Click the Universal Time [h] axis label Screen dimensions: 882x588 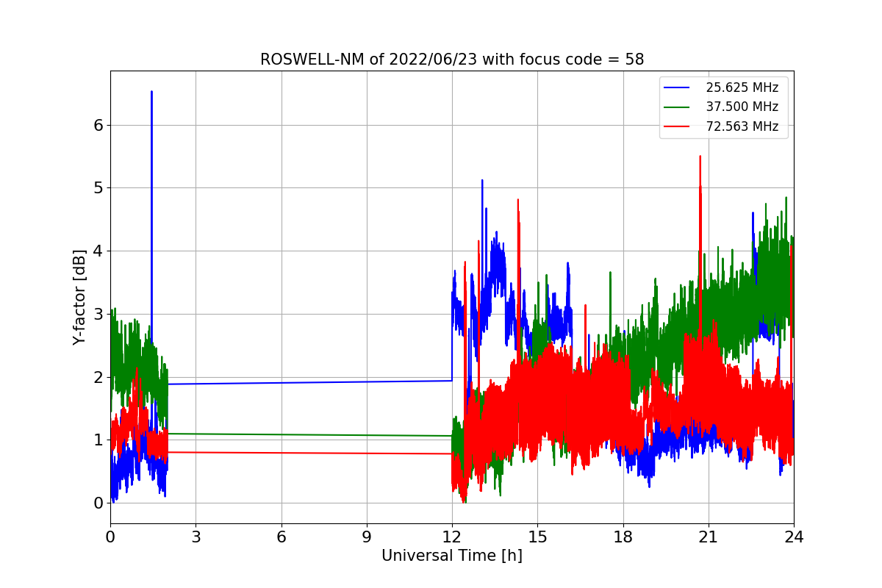[x=452, y=556]
